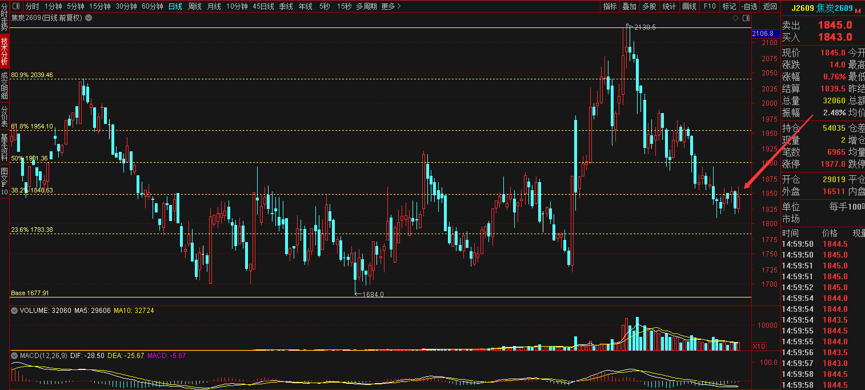The height and width of the screenshot is (390, 865).
Task: Open the 图文F10 sidebar tab
Action: 4,180
